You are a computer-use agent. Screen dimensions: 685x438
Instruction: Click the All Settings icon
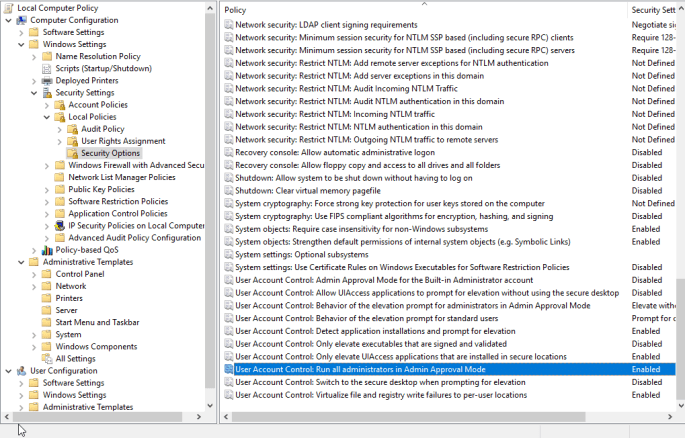click(47, 358)
